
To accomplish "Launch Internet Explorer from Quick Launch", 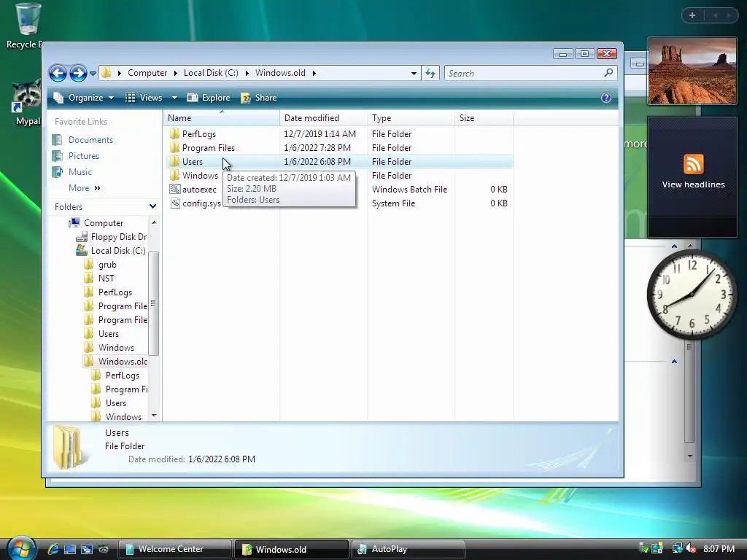I will pyautogui.click(x=53, y=549).
